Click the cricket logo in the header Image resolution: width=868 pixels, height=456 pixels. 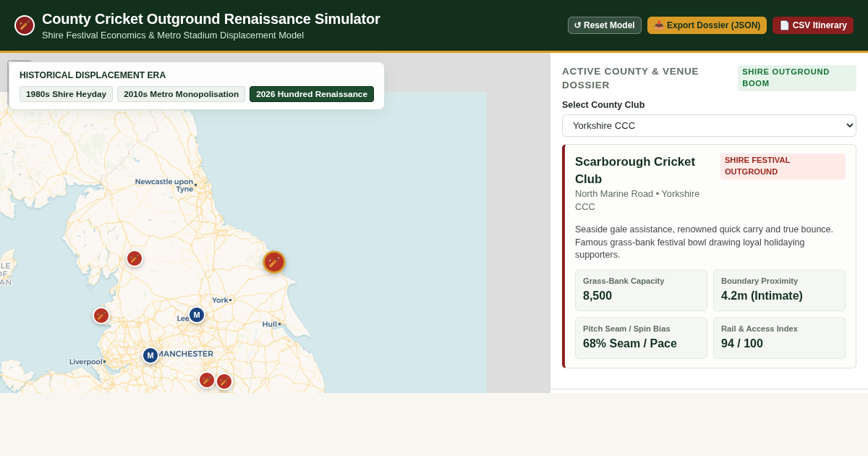[x=25, y=25]
